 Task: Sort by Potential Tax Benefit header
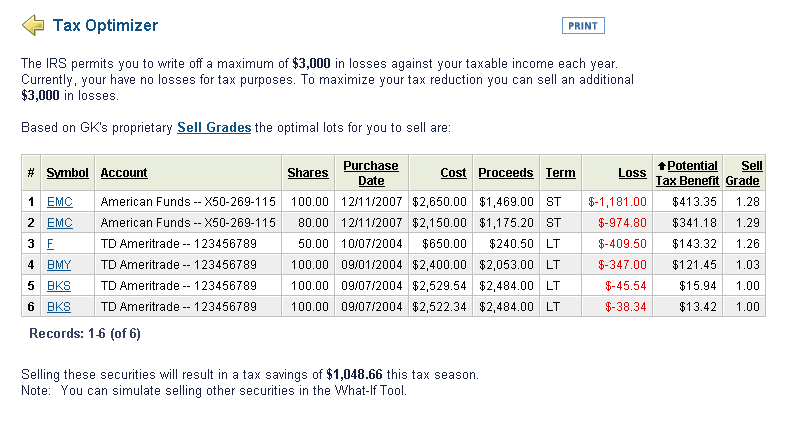[x=688, y=173]
